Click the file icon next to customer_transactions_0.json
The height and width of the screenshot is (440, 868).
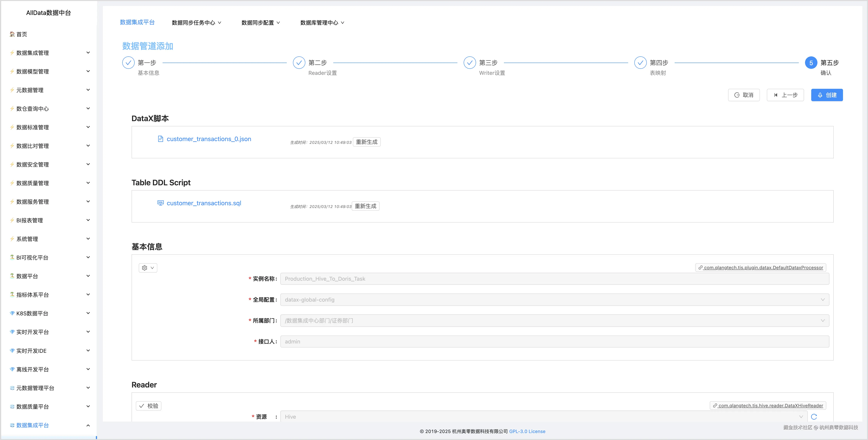pos(161,139)
